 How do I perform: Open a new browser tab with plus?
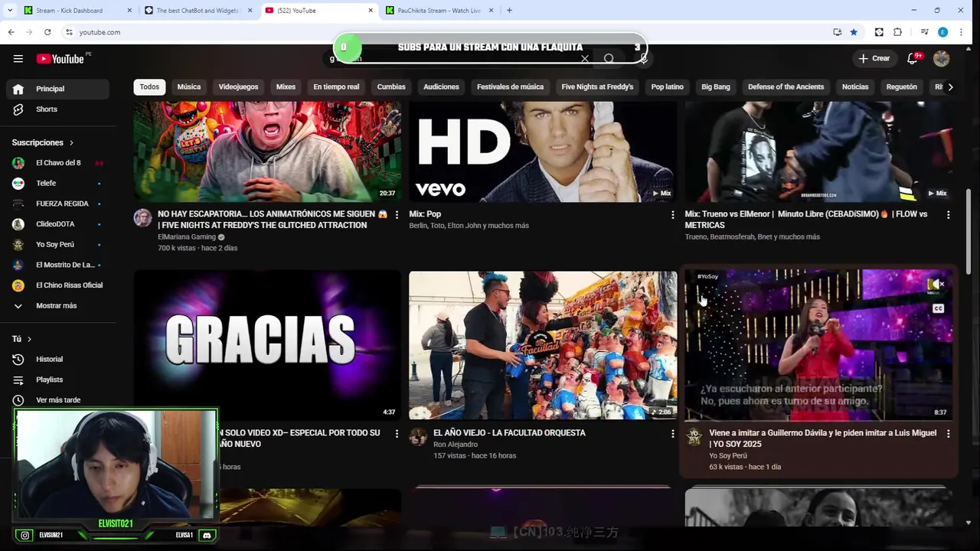pos(509,11)
